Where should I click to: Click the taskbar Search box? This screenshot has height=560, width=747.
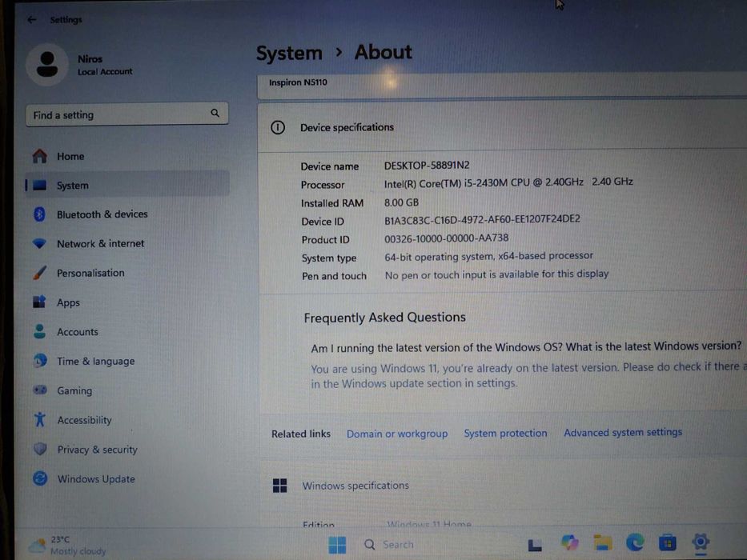coord(390,544)
